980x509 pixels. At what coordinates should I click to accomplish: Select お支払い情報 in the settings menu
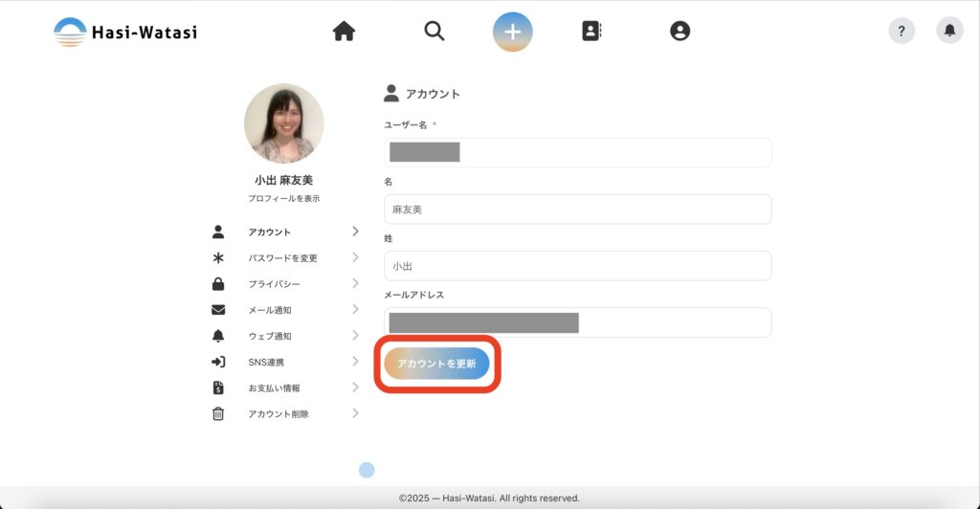274,387
